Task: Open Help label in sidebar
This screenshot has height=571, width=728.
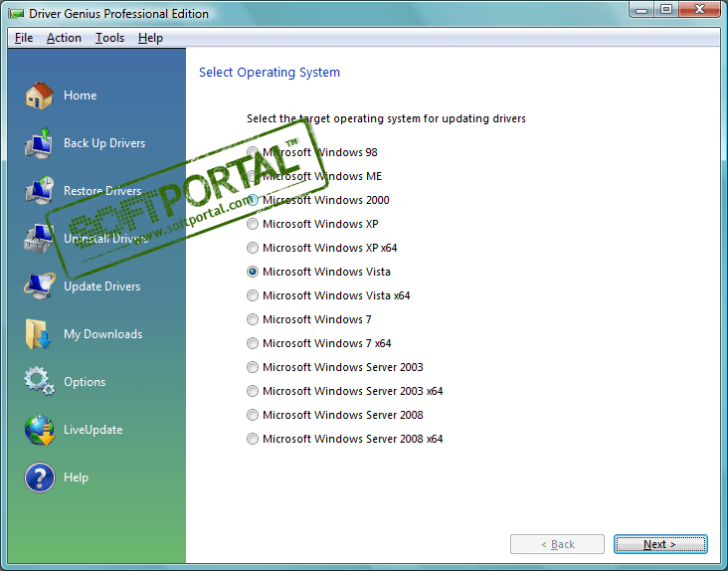Action: pos(77,477)
